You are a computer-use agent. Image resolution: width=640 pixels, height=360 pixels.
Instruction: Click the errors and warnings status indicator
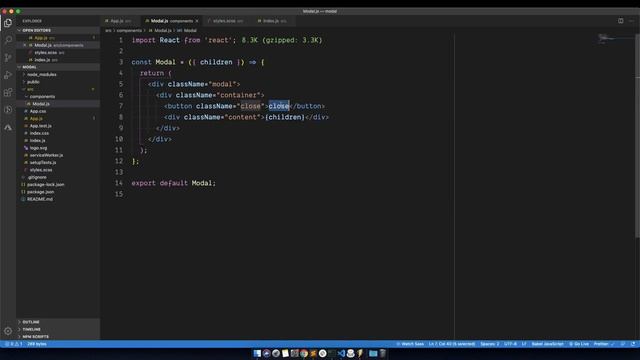tap(13, 344)
